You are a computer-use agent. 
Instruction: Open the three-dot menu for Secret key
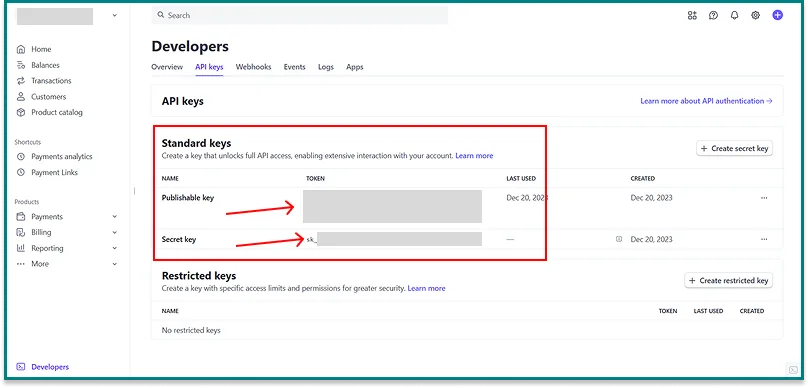[x=764, y=239]
